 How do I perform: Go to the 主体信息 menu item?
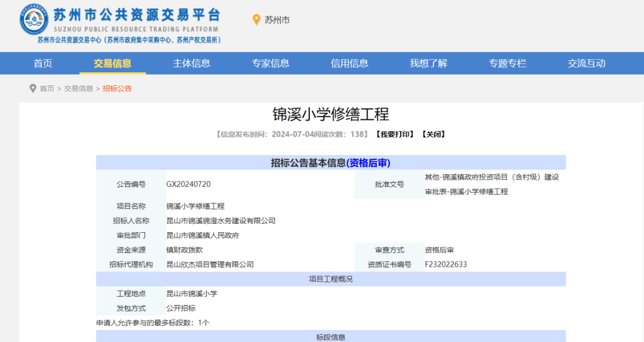(x=191, y=63)
